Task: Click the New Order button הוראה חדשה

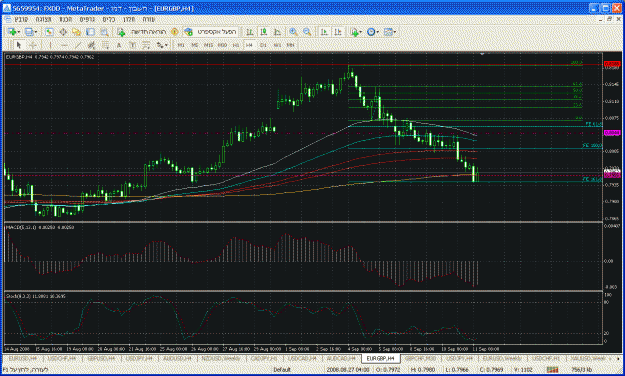Action: coord(143,32)
